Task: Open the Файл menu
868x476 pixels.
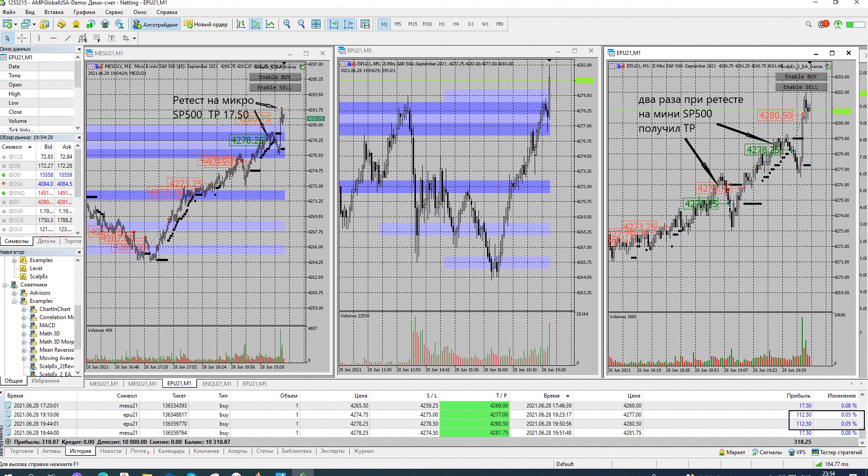Action: click(x=9, y=12)
